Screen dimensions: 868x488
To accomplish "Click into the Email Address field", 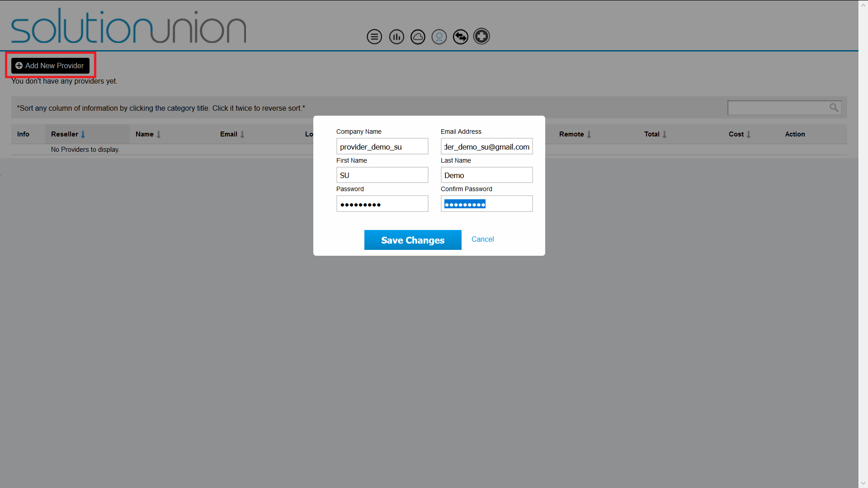I will point(486,147).
